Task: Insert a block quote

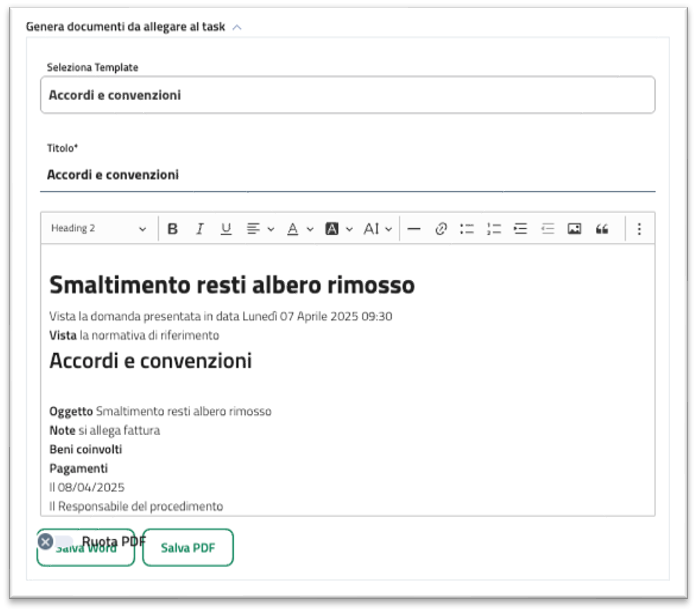Action: click(x=601, y=229)
